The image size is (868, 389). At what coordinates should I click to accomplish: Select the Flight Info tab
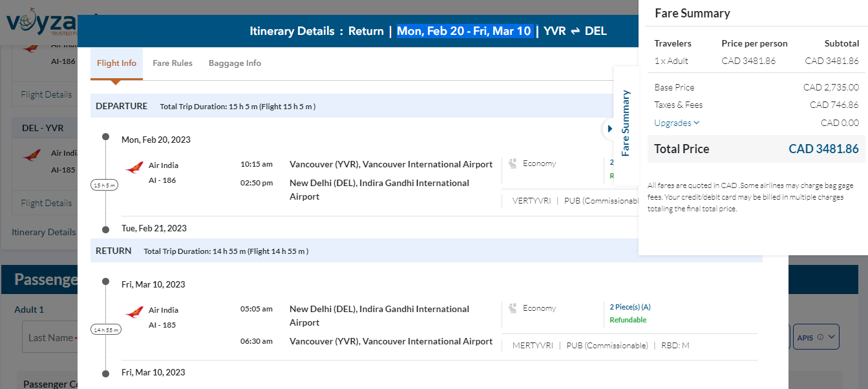coord(116,63)
